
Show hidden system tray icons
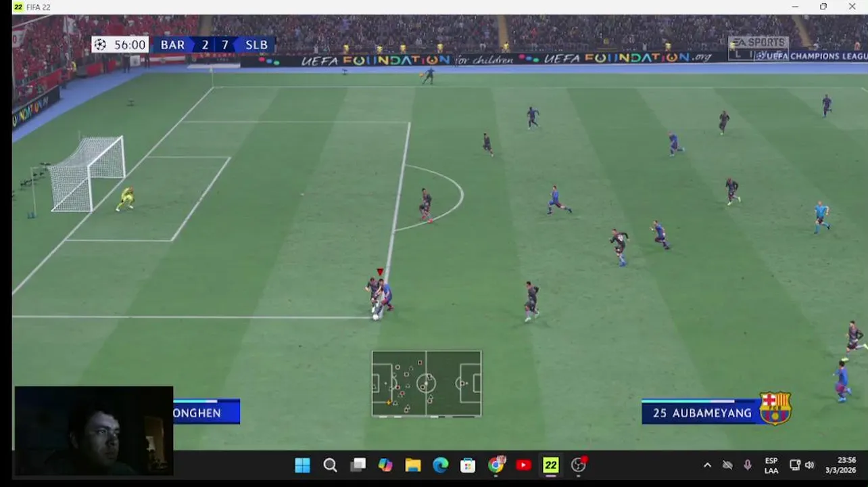click(x=707, y=465)
